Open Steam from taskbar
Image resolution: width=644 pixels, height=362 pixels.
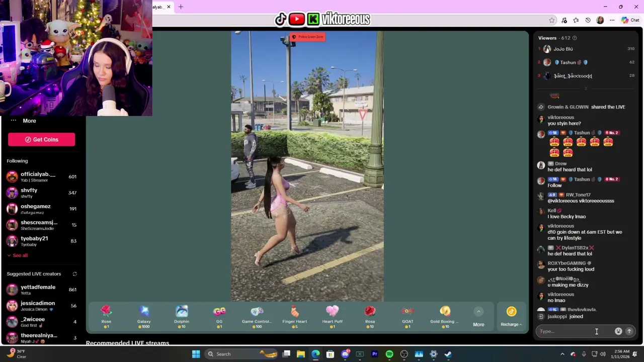448,354
